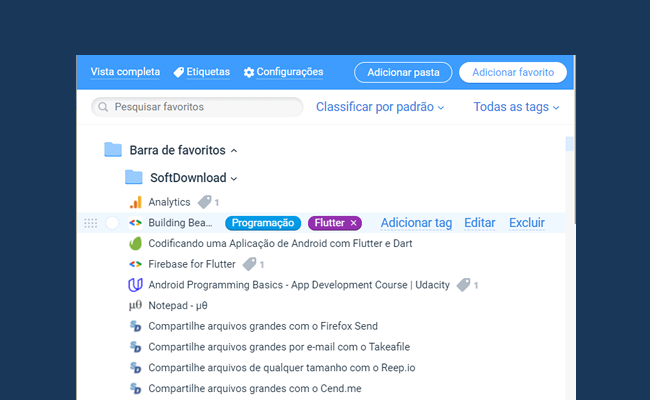This screenshot has height=400, width=650.
Task: Click the favicon of the Firefox Send bookmark
Action: pyautogui.click(x=136, y=326)
